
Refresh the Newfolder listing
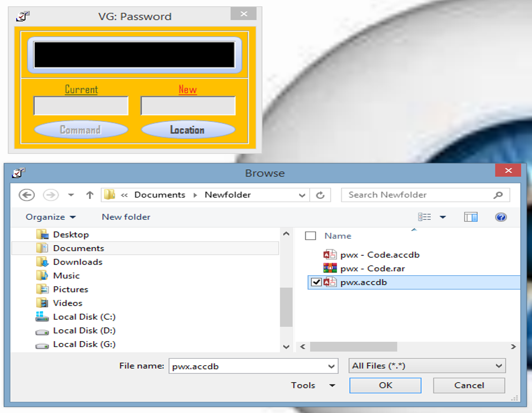(x=320, y=195)
